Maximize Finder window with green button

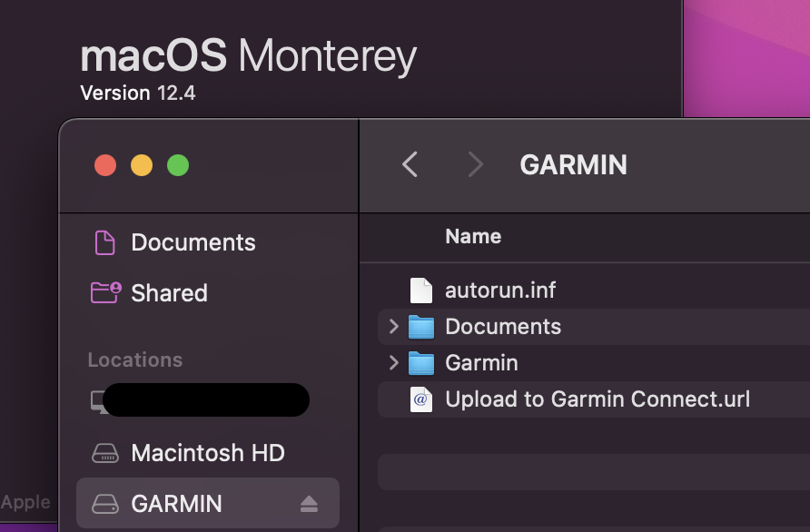click(178, 165)
